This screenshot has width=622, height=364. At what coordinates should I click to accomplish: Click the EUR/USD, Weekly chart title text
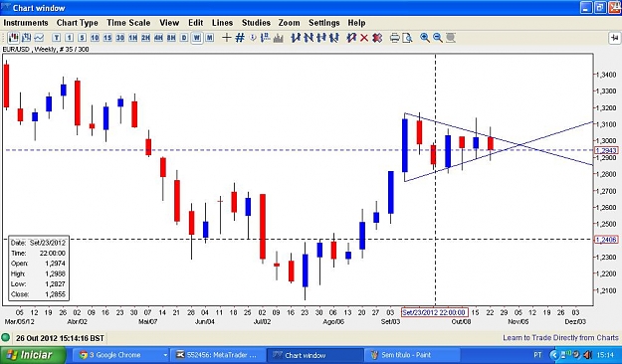pos(46,49)
